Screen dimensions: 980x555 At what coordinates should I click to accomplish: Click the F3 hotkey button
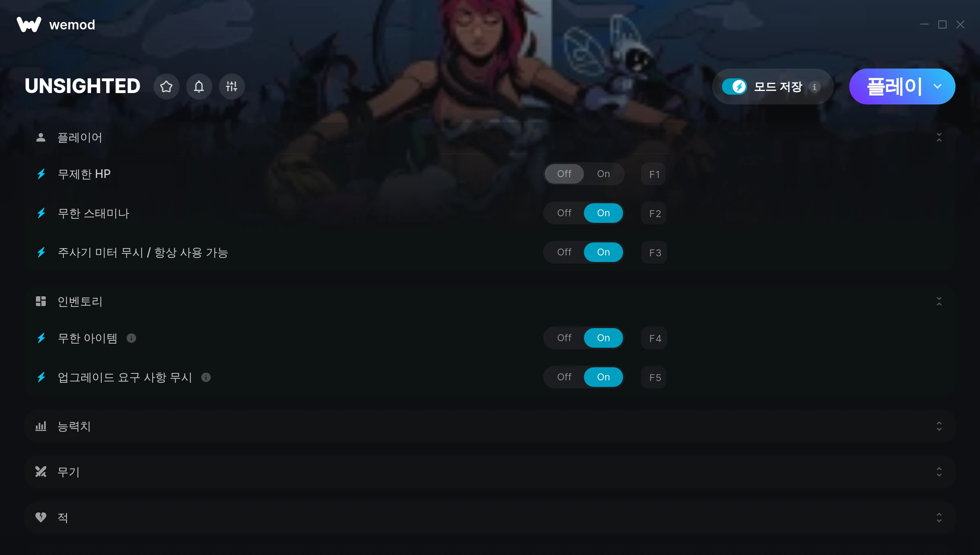655,253
